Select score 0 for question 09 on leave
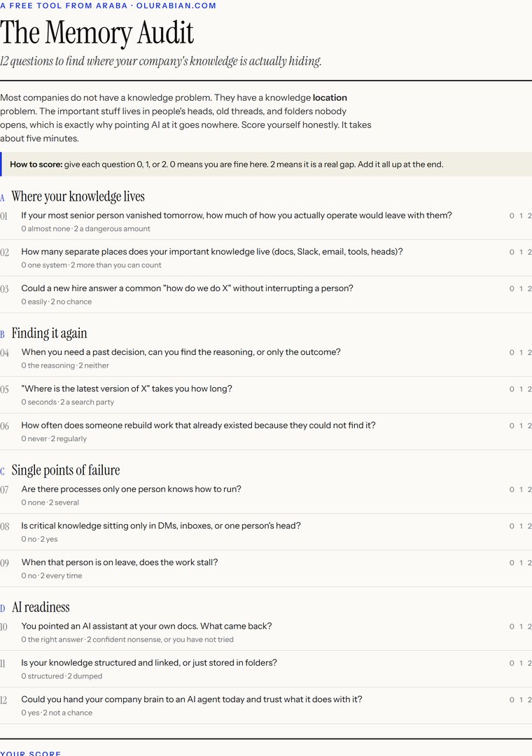This screenshot has height=756, width=532. pyautogui.click(x=512, y=563)
